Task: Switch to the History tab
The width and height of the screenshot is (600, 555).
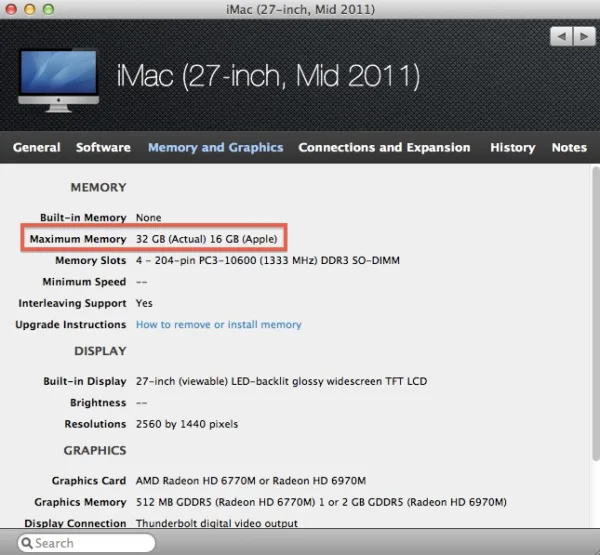Action: (x=513, y=148)
